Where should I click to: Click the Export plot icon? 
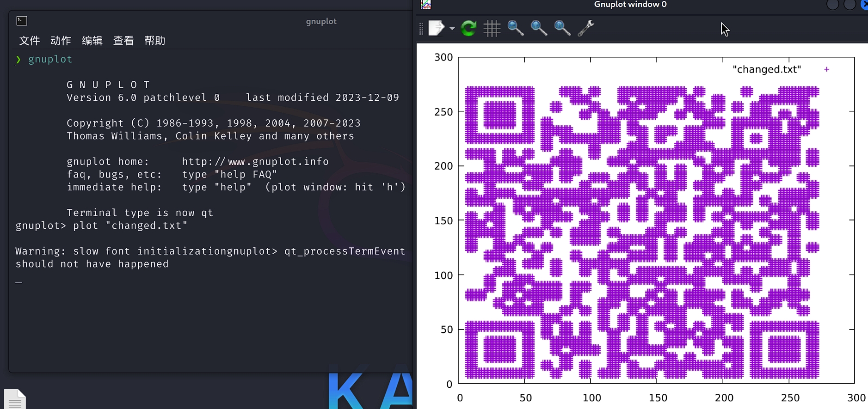click(436, 28)
